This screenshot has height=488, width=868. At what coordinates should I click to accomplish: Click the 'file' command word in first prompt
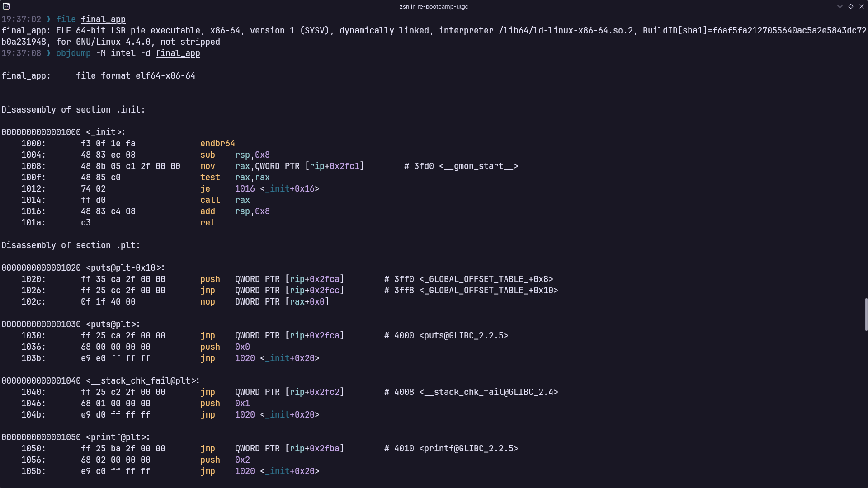tap(66, 19)
